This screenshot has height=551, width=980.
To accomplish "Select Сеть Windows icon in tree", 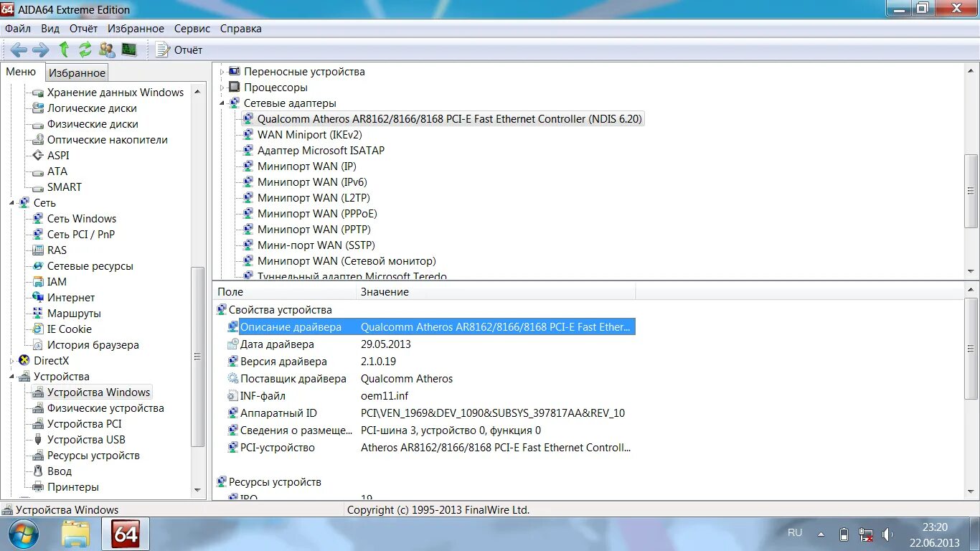I will tap(39, 219).
